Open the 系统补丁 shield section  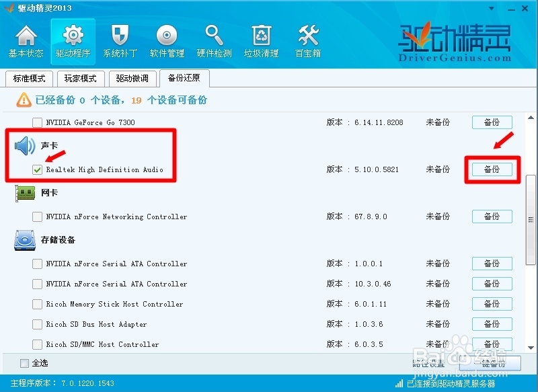click(120, 42)
